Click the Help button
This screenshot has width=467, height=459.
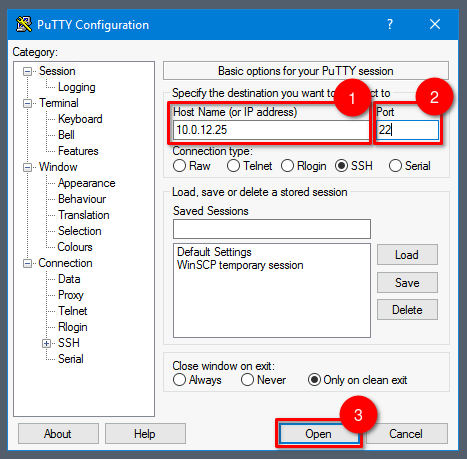pyautogui.click(x=145, y=434)
